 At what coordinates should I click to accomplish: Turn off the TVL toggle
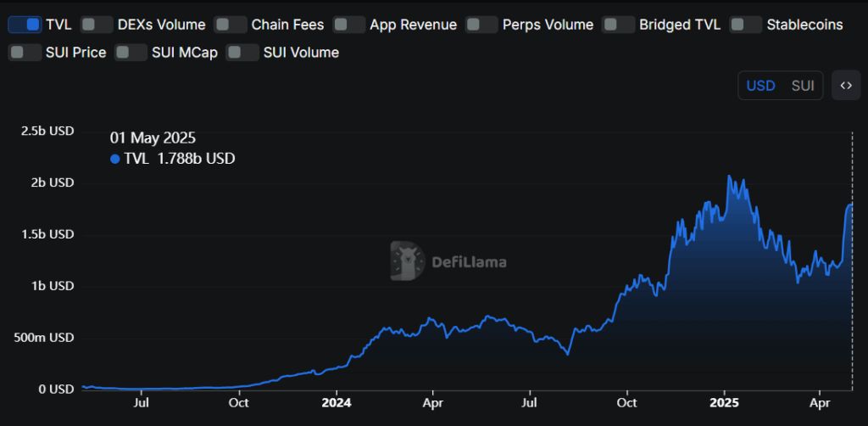tap(25, 25)
